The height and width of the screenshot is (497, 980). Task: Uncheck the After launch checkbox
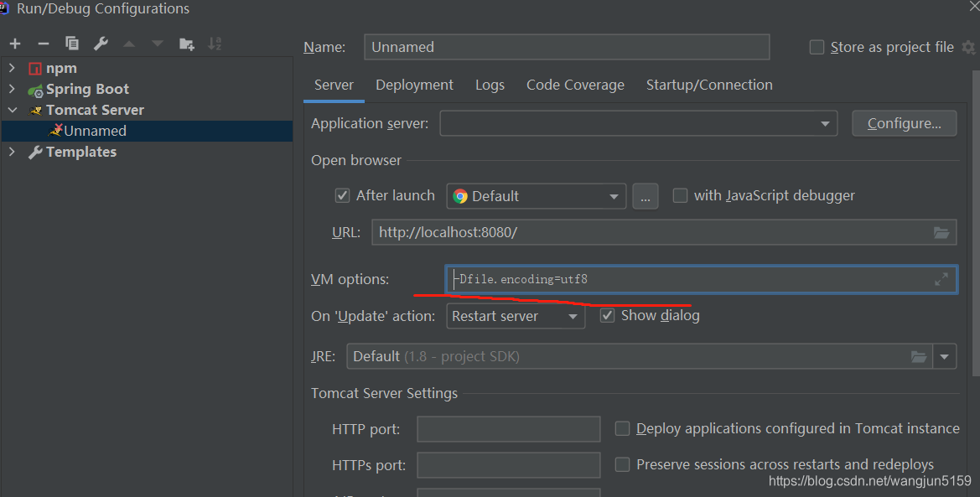[x=343, y=195]
